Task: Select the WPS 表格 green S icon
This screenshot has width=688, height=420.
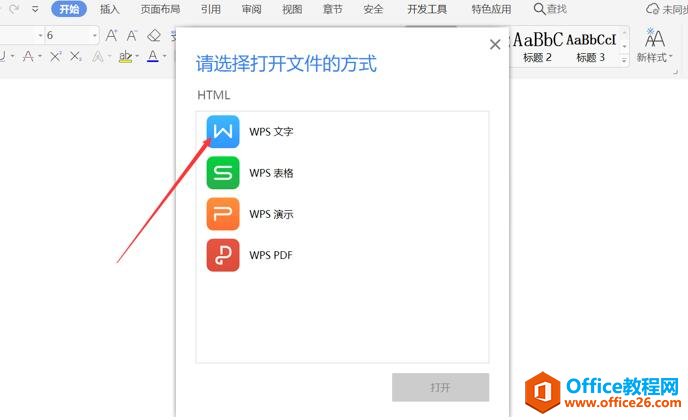Action: click(223, 173)
